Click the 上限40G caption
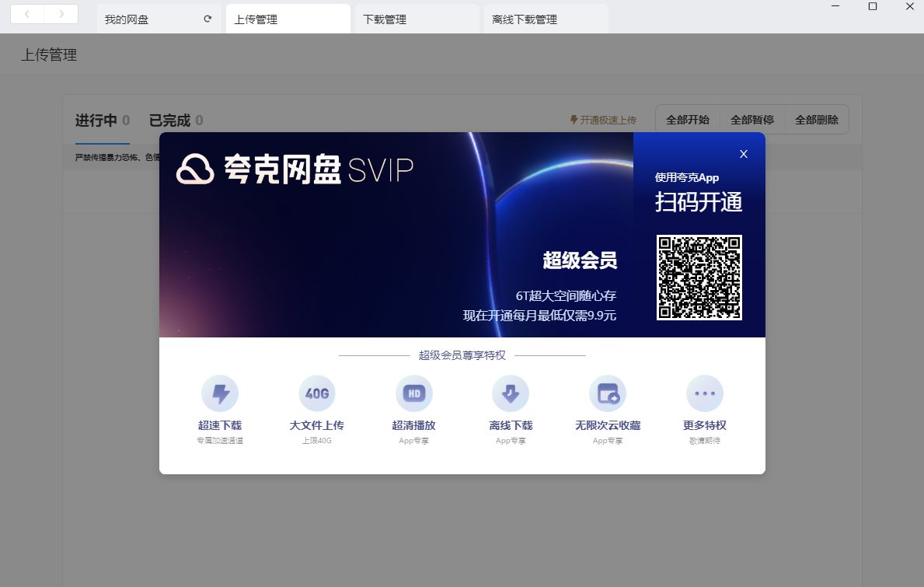This screenshot has height=587, width=924. pyautogui.click(x=317, y=441)
